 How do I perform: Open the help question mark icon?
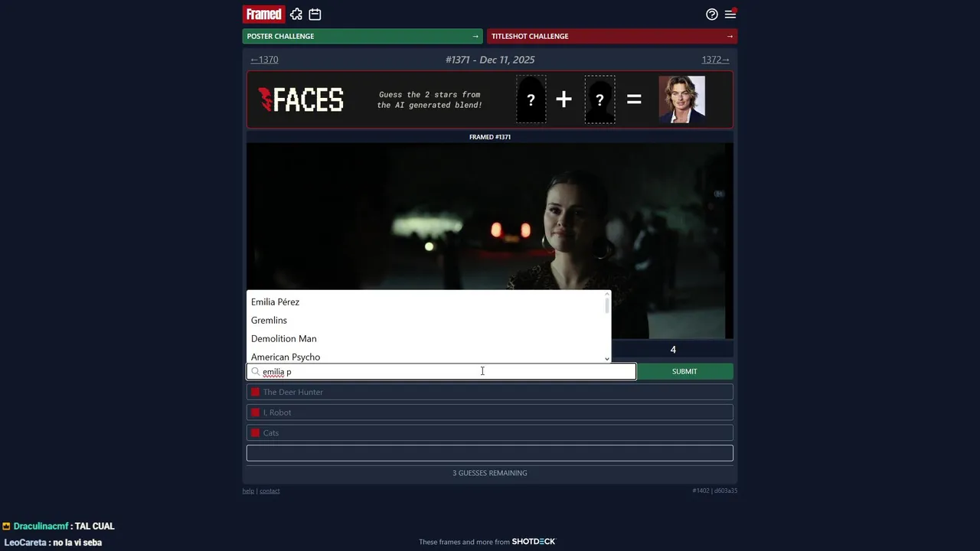tap(712, 14)
